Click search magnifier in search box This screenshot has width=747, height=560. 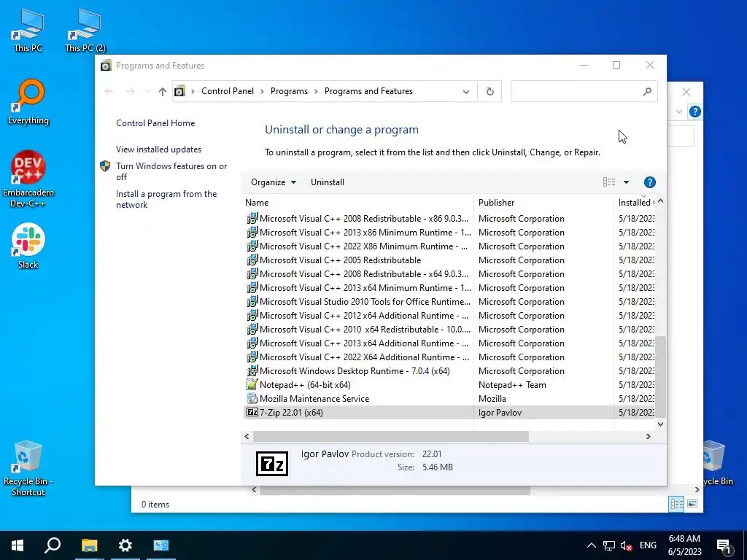[647, 91]
